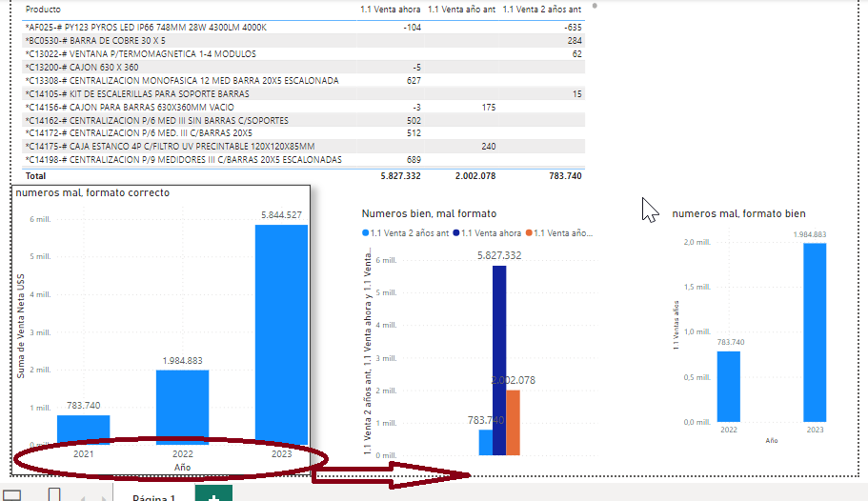868x501 pixels.
Task: Click value 240 in CAJA ESTANCO row
Action: (488, 146)
